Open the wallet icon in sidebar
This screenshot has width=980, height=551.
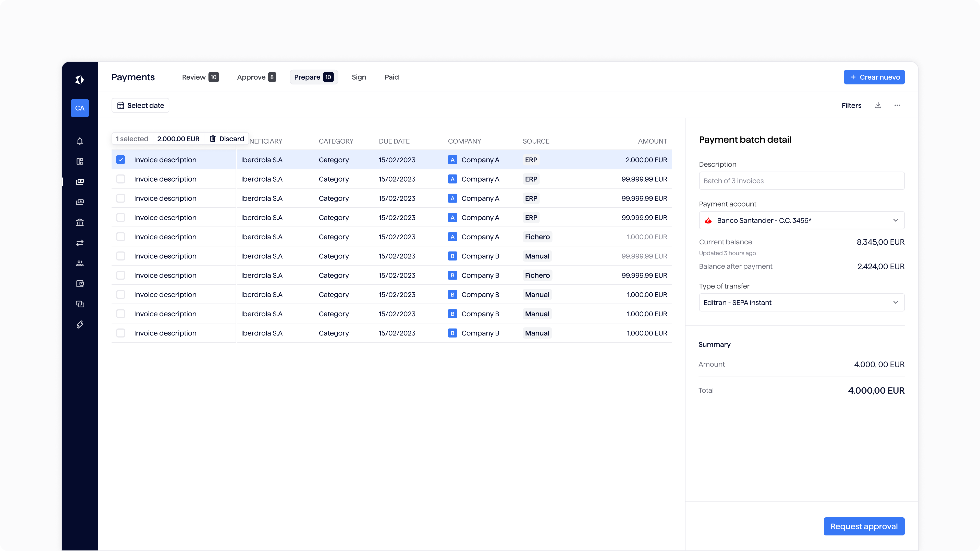80,284
